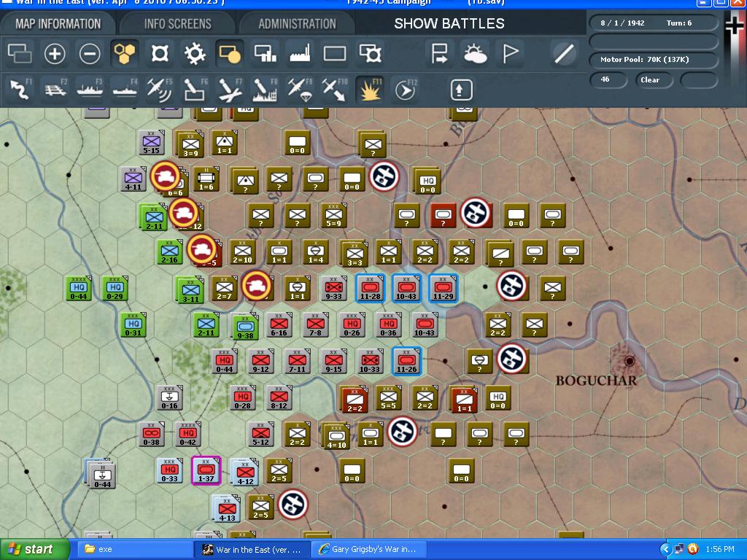Click the pennant flag icon
The height and width of the screenshot is (560, 747).
click(510, 53)
